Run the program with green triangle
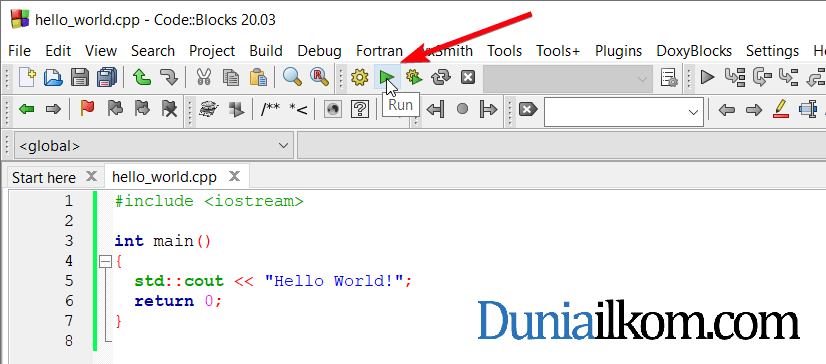This screenshot has width=826, height=364. pos(387,78)
